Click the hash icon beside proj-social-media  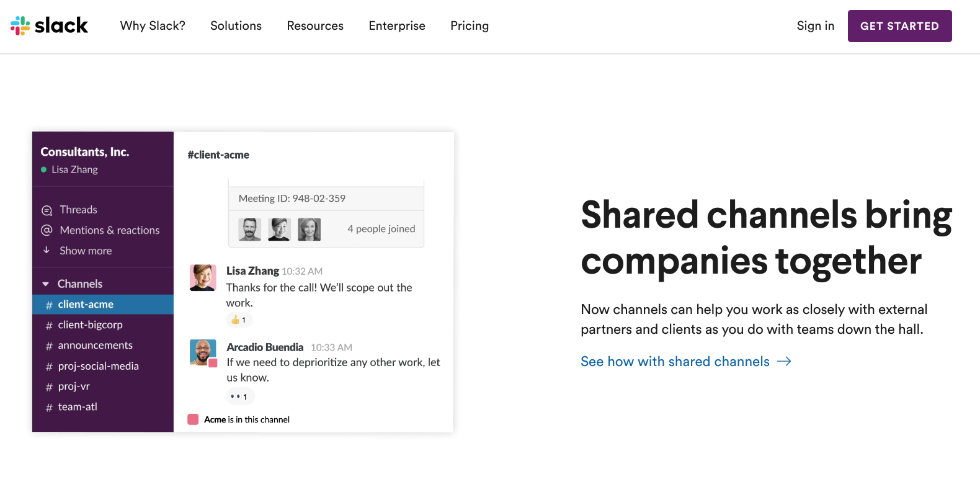[x=49, y=367]
